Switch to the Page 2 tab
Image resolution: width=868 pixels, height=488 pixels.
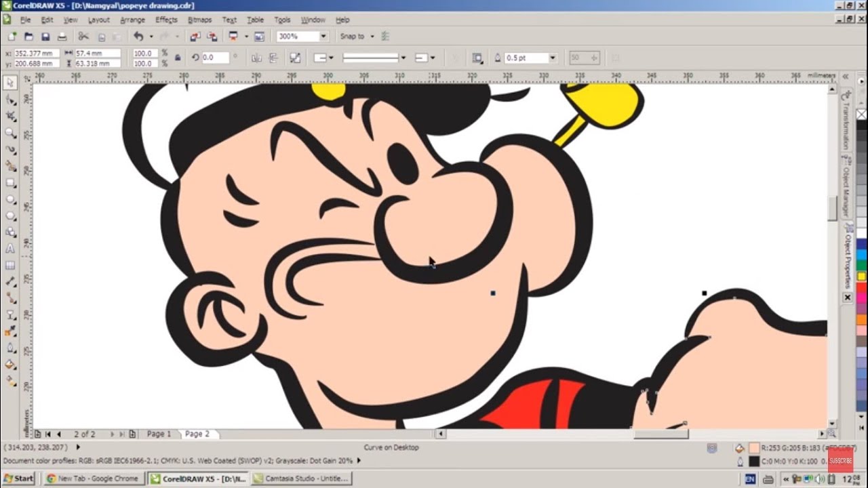[197, 434]
